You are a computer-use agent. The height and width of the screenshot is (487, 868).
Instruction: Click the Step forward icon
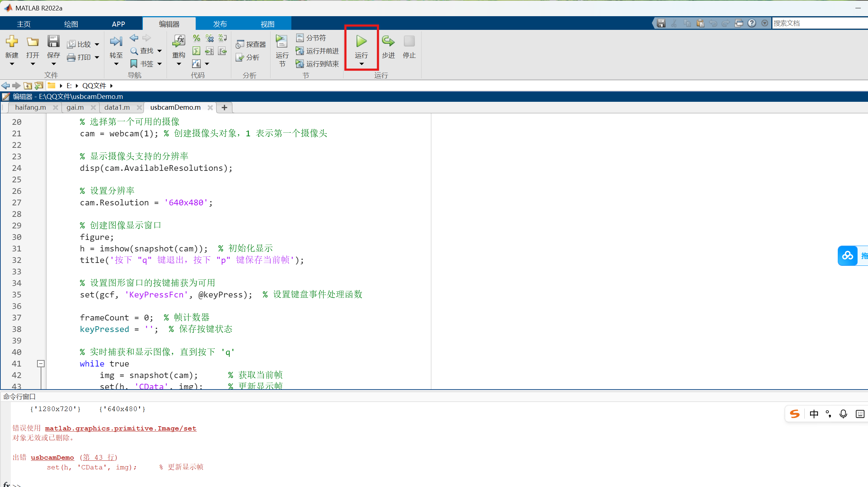(388, 42)
